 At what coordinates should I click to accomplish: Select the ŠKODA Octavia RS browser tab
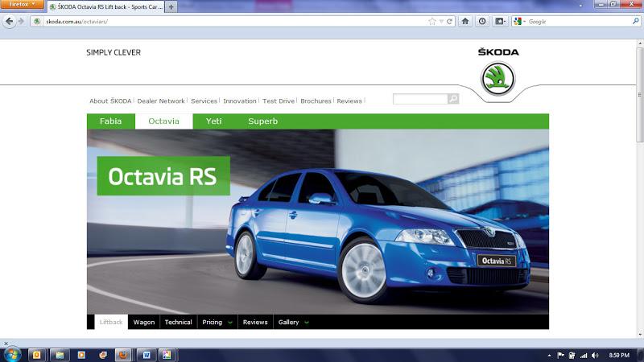point(106,6)
